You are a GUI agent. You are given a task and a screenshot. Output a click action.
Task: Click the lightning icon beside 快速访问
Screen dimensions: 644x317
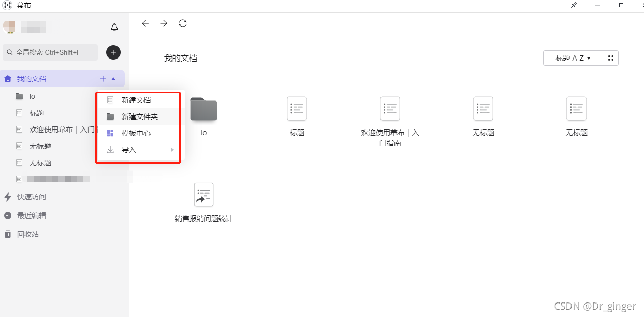[x=7, y=197]
